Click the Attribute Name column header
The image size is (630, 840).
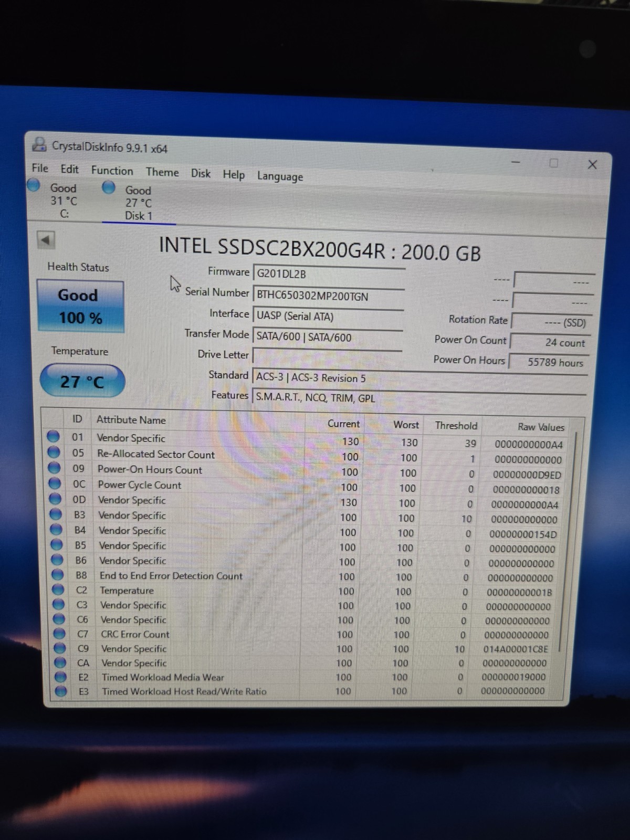click(x=131, y=420)
